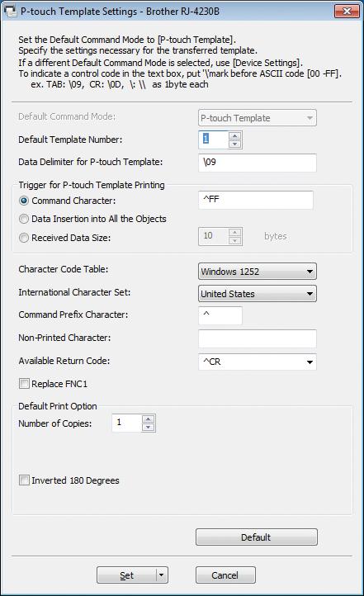Decrease Default Template Number with down arrow
This screenshot has width=364, height=596.
tap(234, 144)
